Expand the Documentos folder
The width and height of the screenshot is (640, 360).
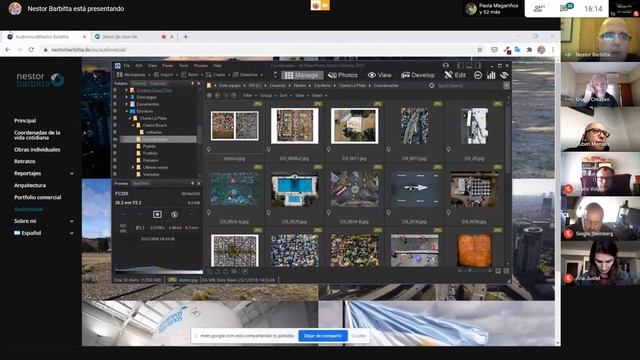(x=127, y=104)
